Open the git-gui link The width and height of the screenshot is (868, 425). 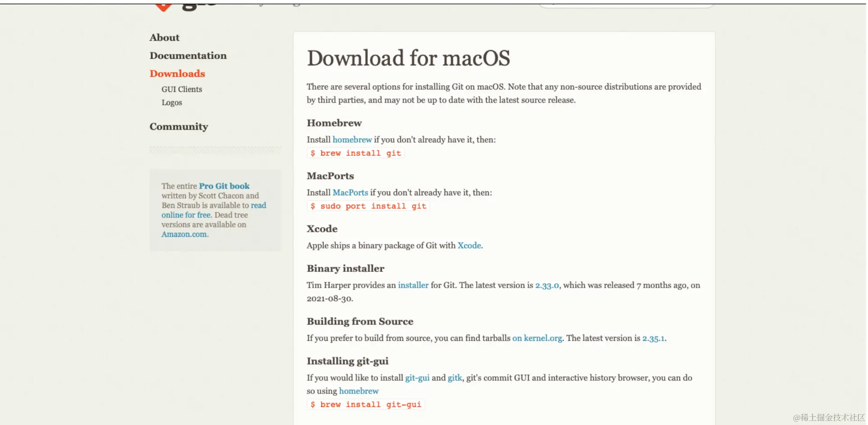point(417,378)
